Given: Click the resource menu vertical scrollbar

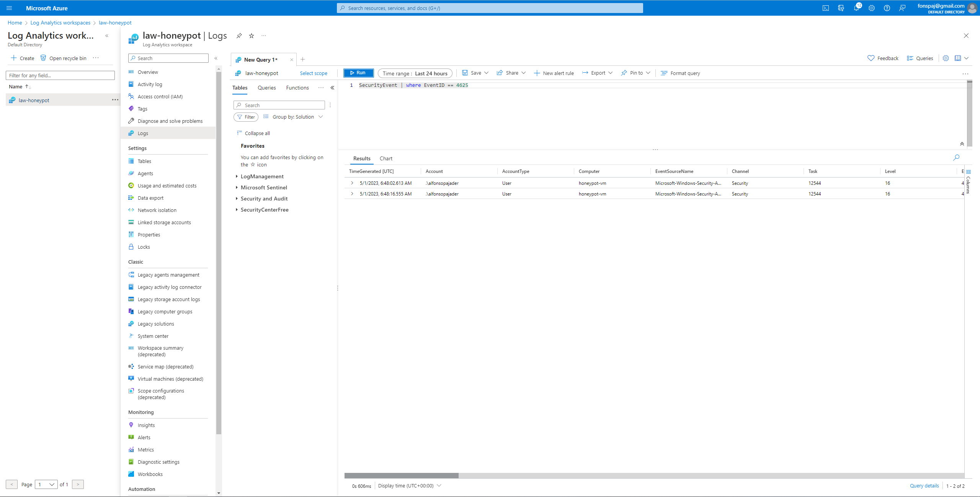Looking at the screenshot, I should click(x=219, y=253).
